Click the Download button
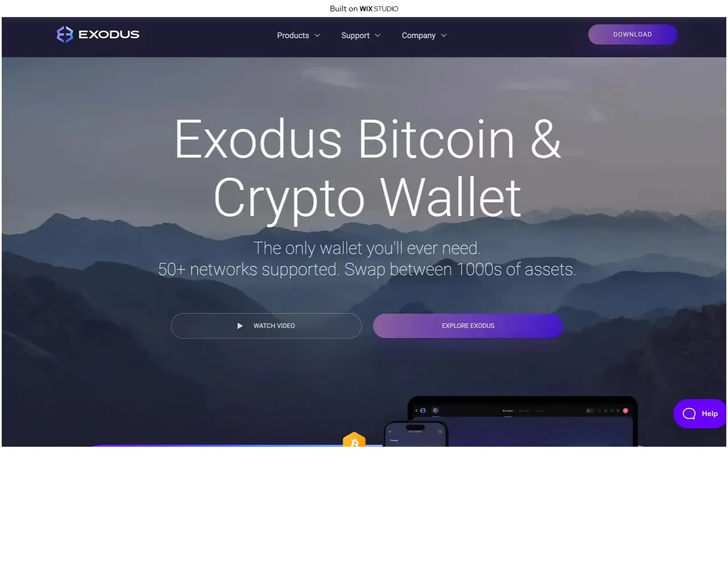The height and width of the screenshot is (582, 728). 632,34
